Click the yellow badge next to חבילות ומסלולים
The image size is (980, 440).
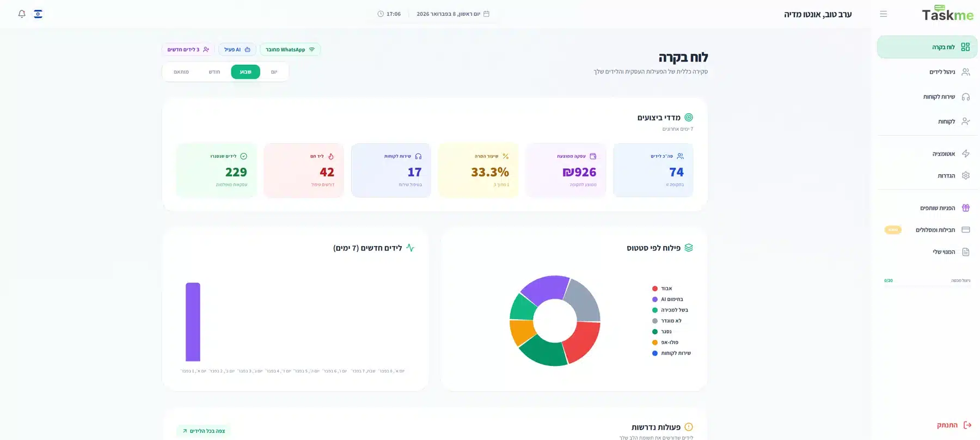click(893, 230)
